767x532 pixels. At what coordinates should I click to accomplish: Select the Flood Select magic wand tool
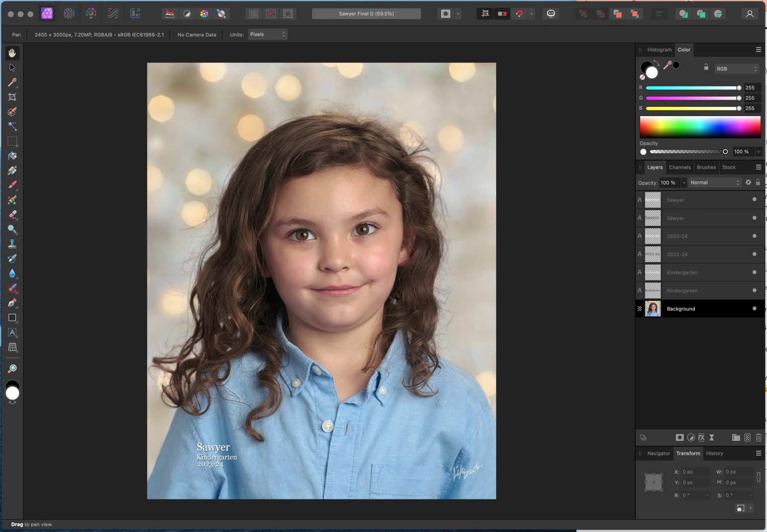12,126
